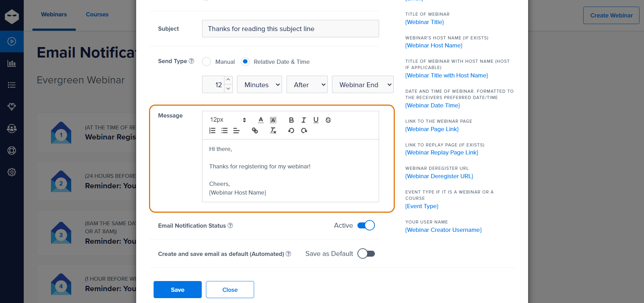644x303 pixels.
Task: Insert the {Webinar Deregister URL} variable
Action: (439, 176)
